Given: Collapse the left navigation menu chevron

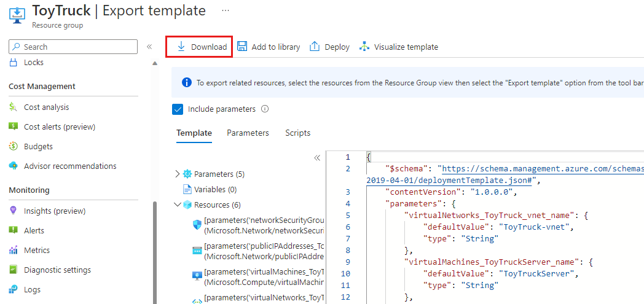Looking at the screenshot, I should [149, 47].
